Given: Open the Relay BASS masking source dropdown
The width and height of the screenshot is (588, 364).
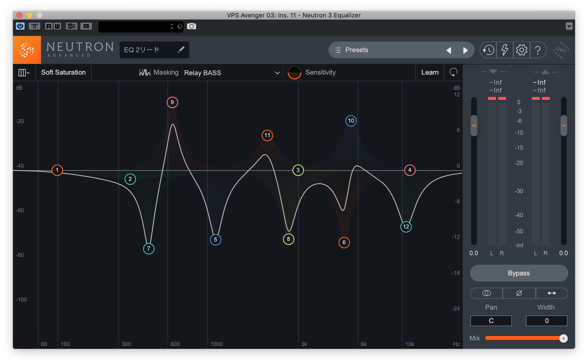Looking at the screenshot, I should click(232, 73).
